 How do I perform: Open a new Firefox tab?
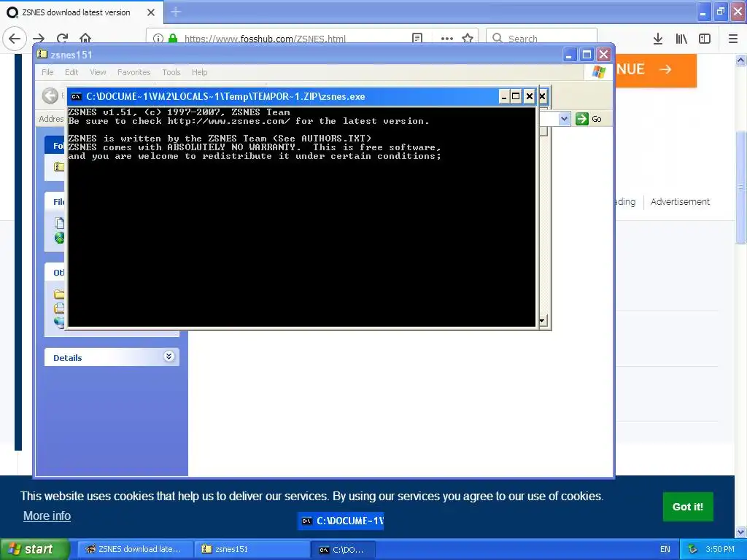click(x=176, y=12)
